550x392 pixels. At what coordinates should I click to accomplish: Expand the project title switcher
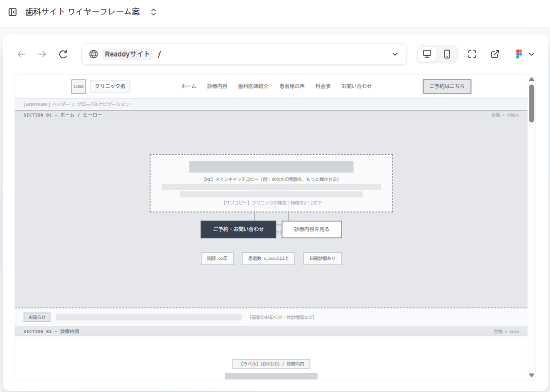tap(153, 12)
